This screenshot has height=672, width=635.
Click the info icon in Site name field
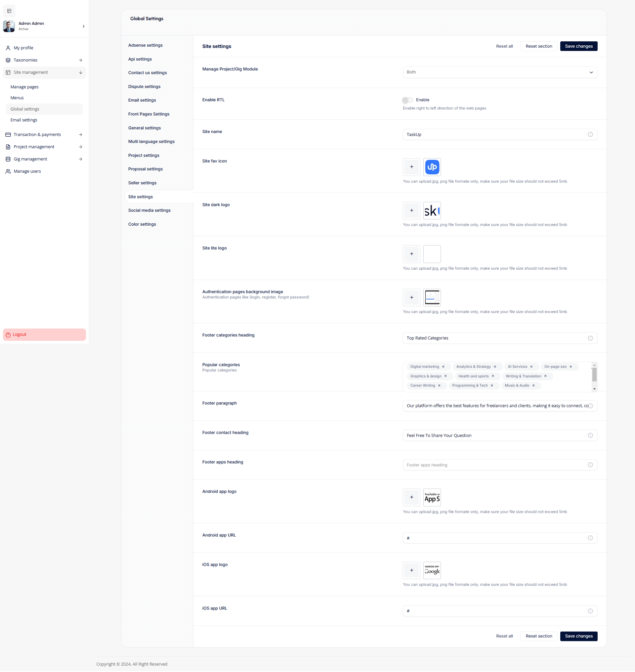(590, 134)
